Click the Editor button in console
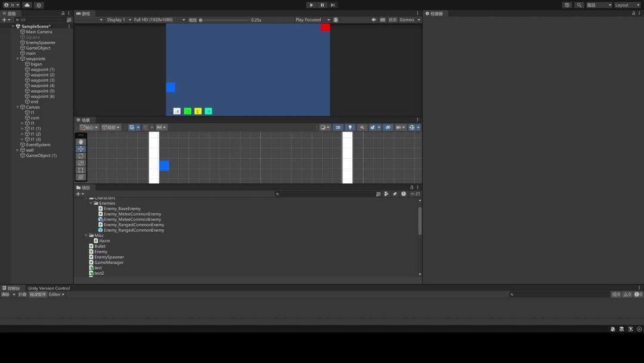The height and width of the screenshot is (363, 644). coord(56,294)
